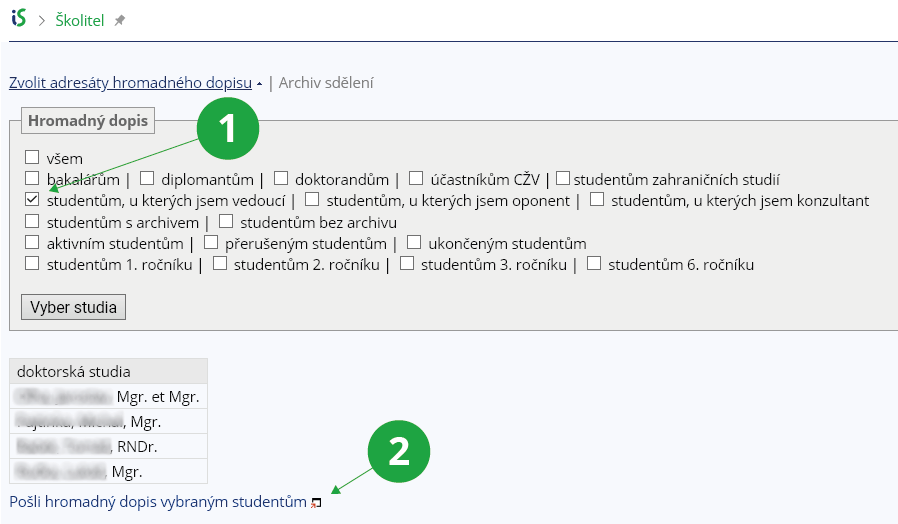Click "Pošli hromadný dopis vybraným studentům" link
This screenshot has height=524, width=898.
tap(157, 502)
